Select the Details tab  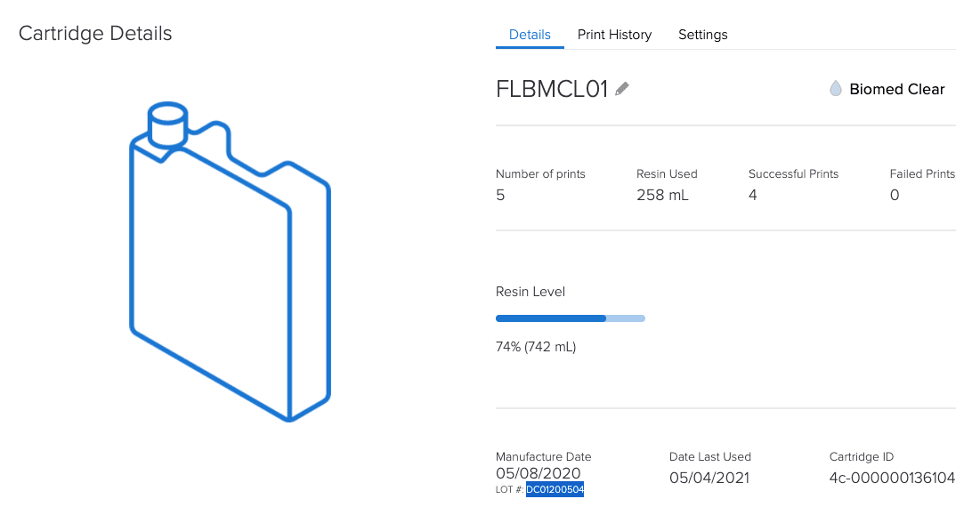[530, 35]
